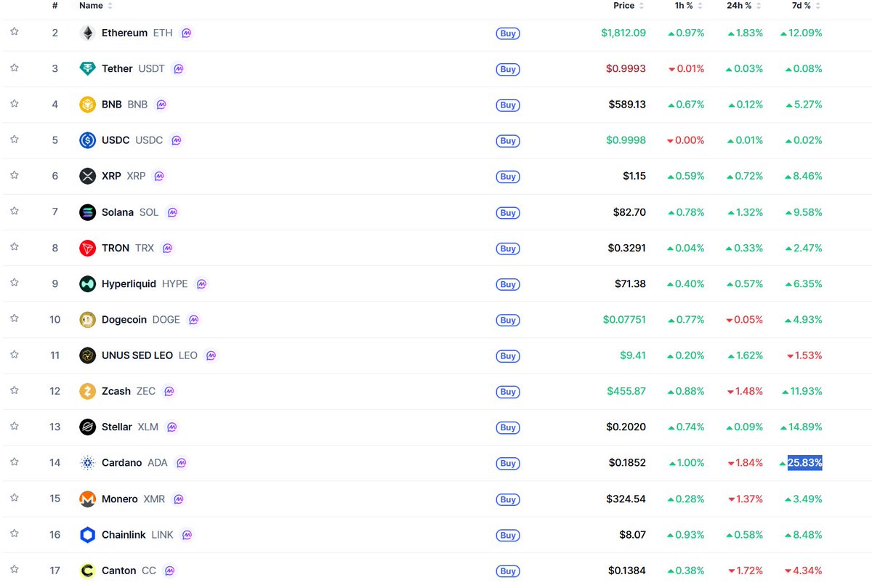Click the Chainlink coin logo

[87, 535]
